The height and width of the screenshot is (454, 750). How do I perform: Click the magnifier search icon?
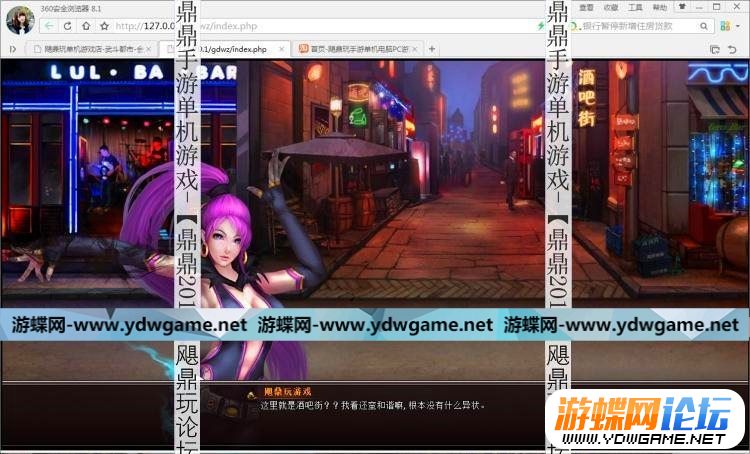click(704, 26)
